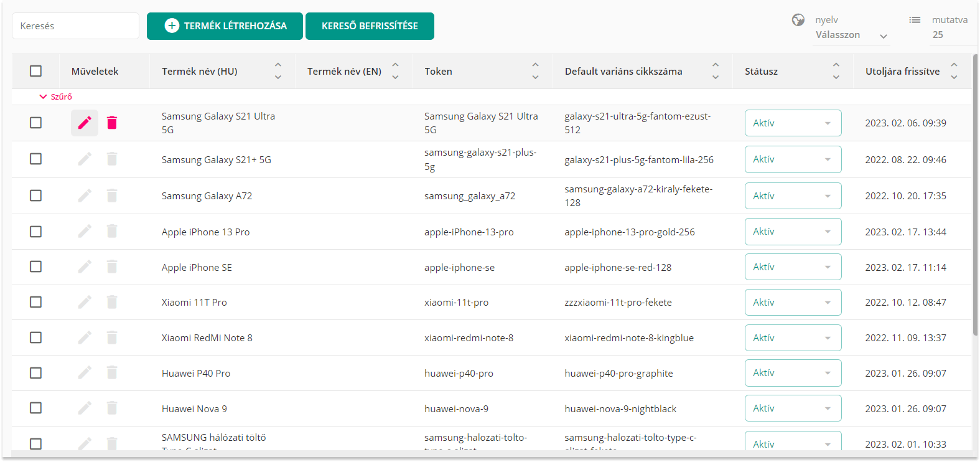Edit the Samsung Galaxy S21 Ultra 5G product
980x462 pixels.
(85, 123)
